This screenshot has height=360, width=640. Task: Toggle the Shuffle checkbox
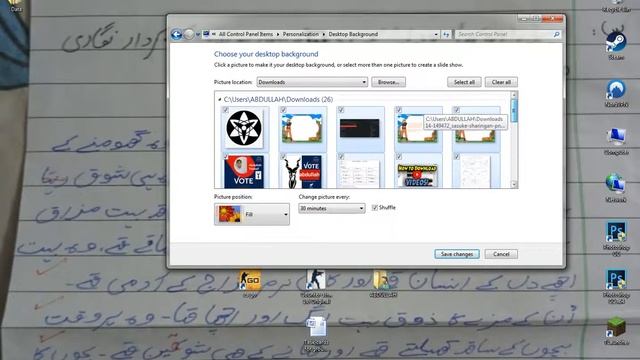tap(375, 208)
